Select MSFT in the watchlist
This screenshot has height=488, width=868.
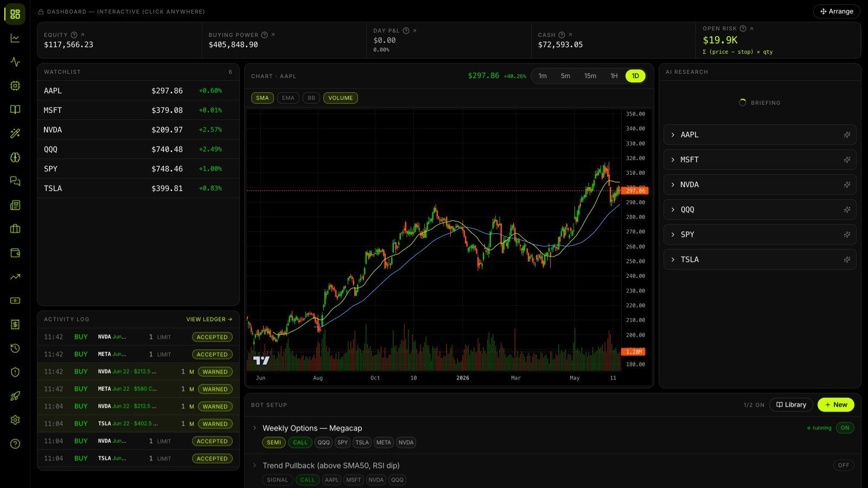click(x=138, y=110)
